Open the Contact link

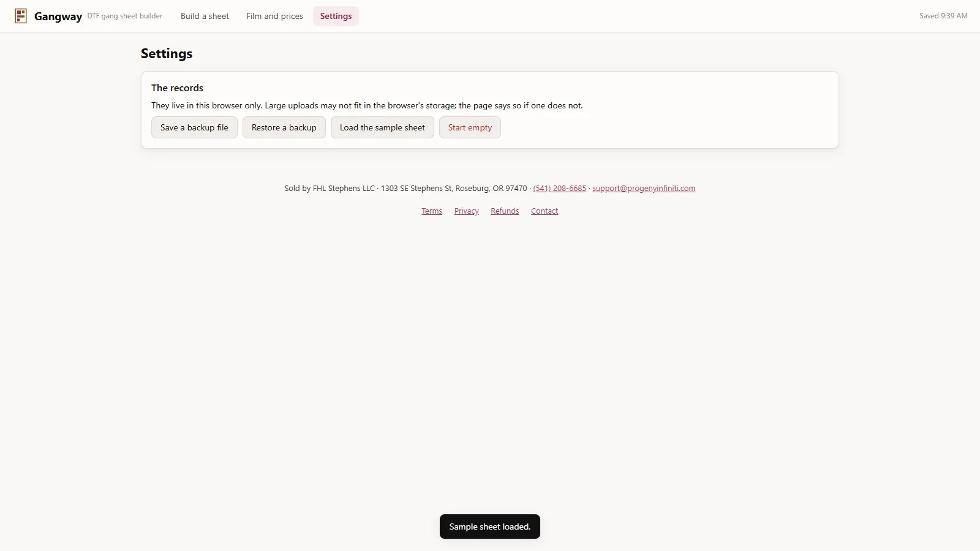click(x=545, y=211)
